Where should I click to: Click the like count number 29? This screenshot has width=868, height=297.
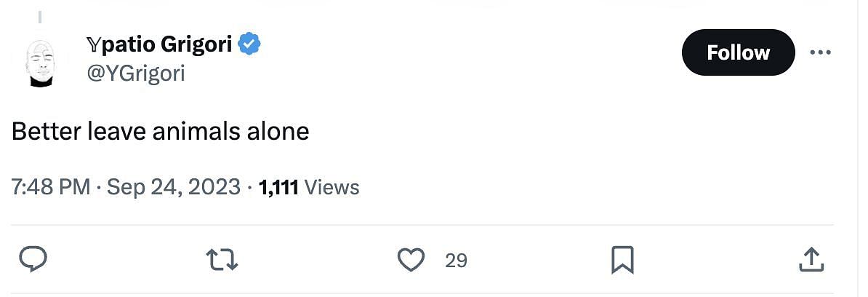[x=456, y=261]
